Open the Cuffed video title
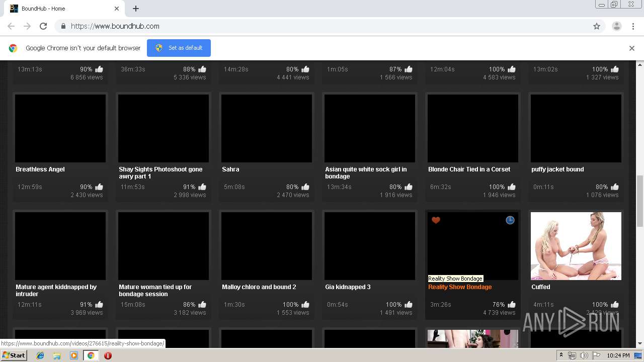The width and height of the screenshot is (644, 362). 541,287
